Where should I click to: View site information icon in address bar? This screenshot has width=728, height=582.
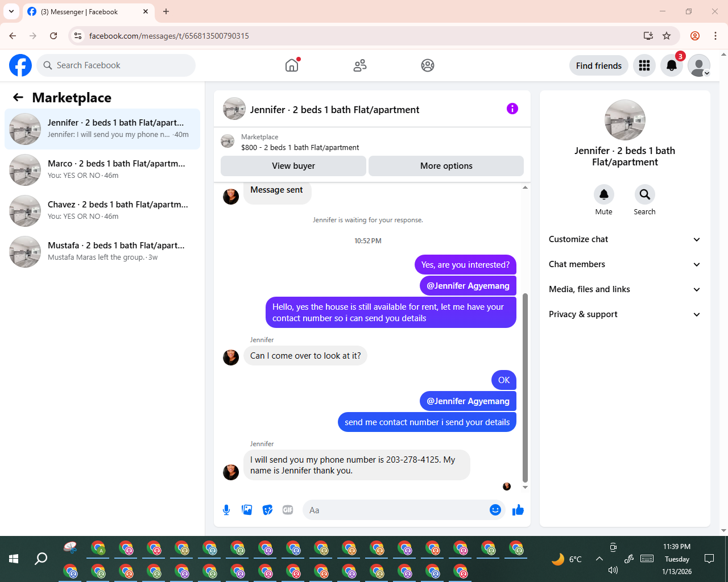[78, 36]
